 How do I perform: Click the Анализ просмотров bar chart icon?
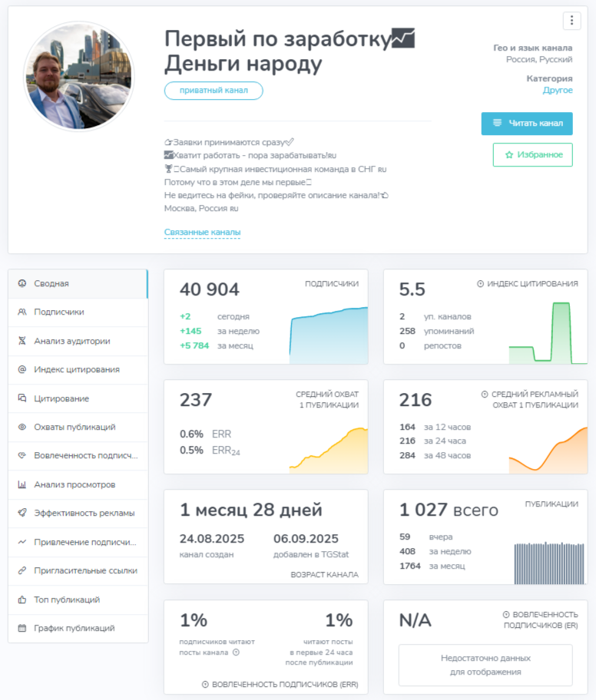pos(22,484)
